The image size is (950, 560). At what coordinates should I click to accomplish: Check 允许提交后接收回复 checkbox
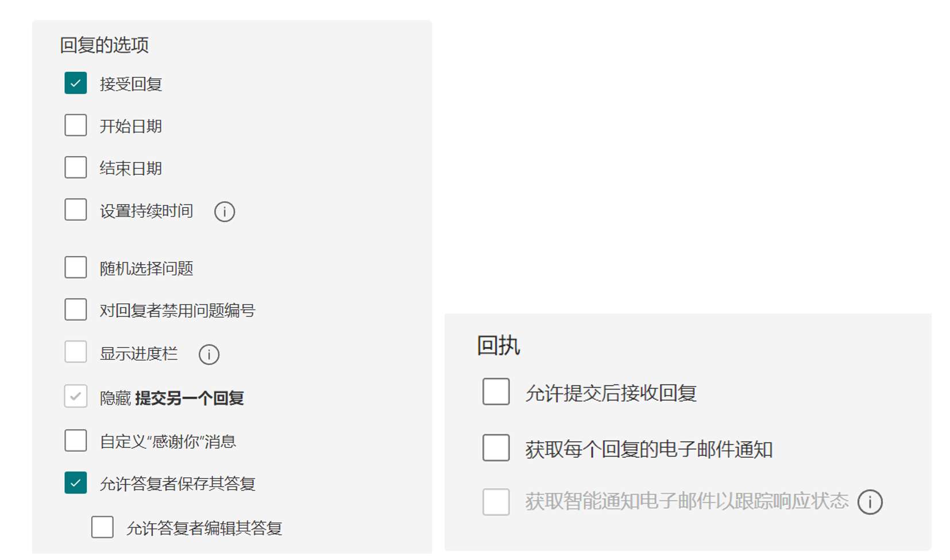(496, 392)
